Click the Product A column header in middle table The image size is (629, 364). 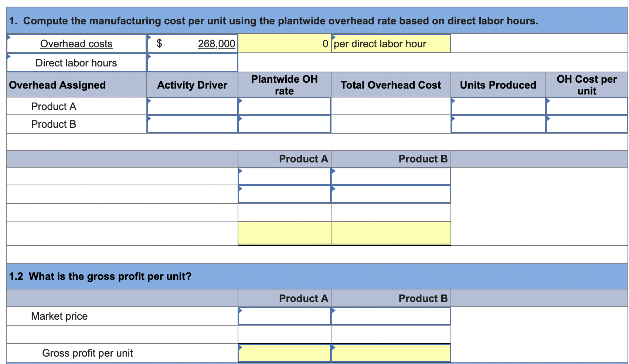(x=284, y=159)
